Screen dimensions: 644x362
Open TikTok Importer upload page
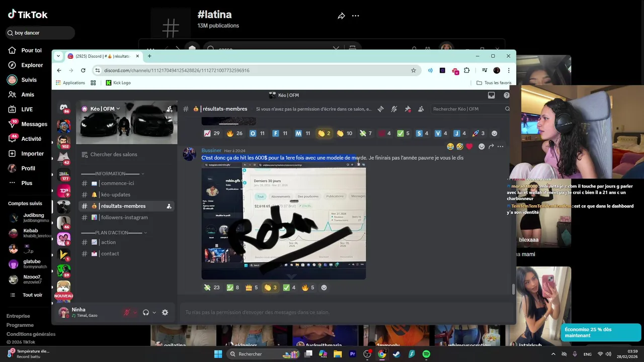(26, 153)
